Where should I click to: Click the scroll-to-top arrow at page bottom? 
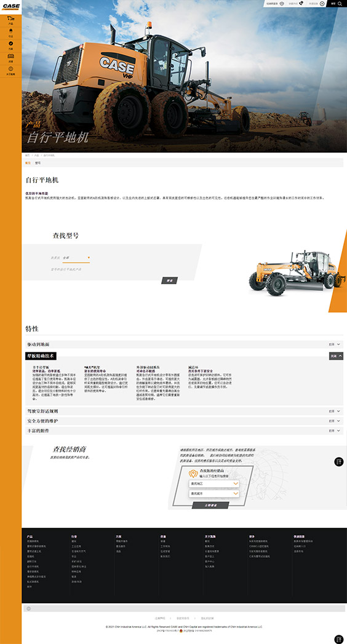coord(339,639)
